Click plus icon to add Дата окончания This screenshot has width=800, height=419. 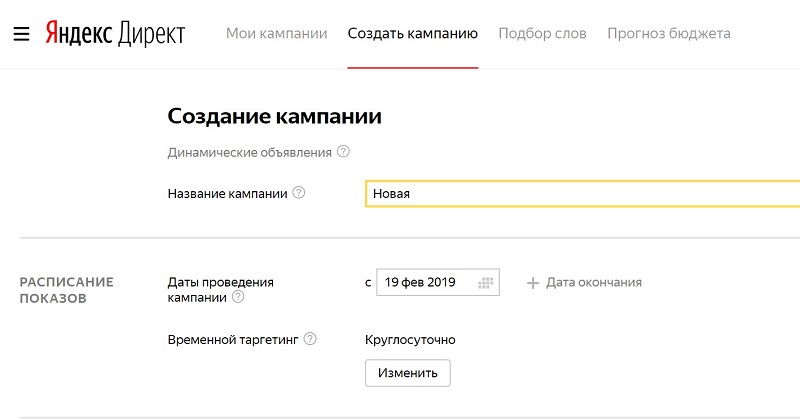[x=533, y=283]
